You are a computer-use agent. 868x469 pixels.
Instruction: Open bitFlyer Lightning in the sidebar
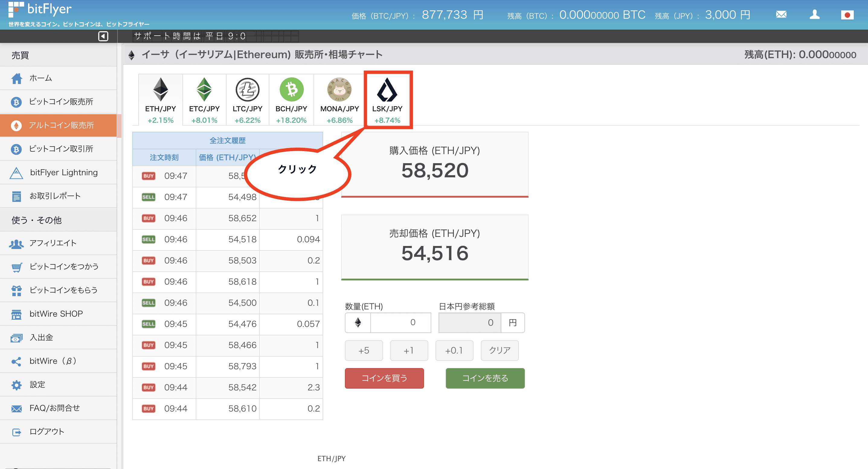63,172
